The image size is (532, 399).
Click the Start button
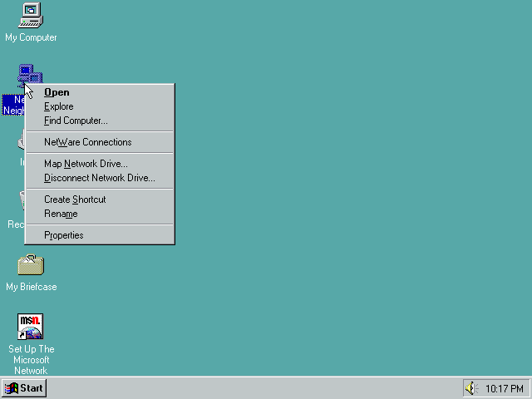[x=24, y=388]
